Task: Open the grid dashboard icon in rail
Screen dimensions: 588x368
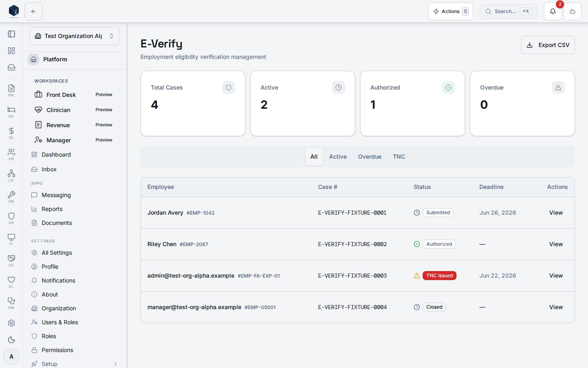Action: [11, 51]
